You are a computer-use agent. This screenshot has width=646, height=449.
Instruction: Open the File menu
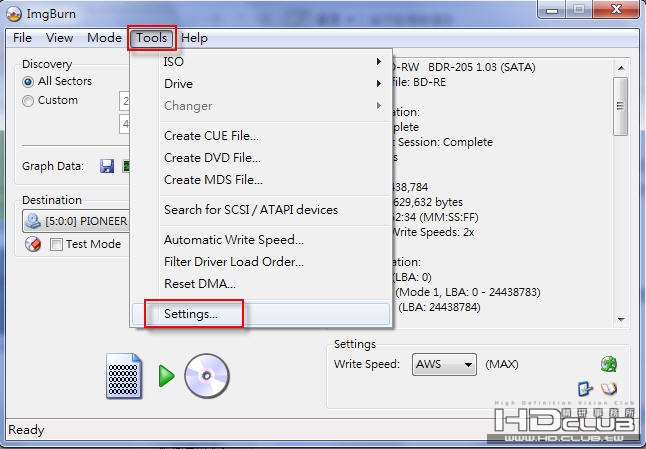pyautogui.click(x=22, y=38)
